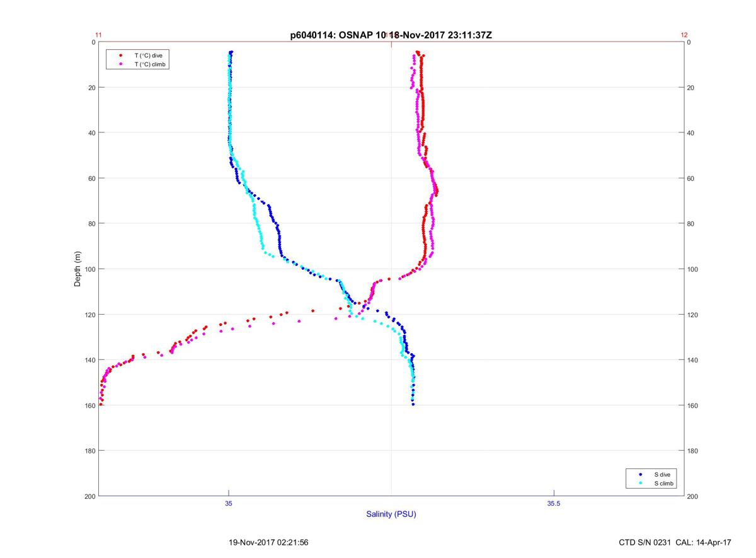
Task: Click depth tick 40 on left axis
Action: pos(91,133)
